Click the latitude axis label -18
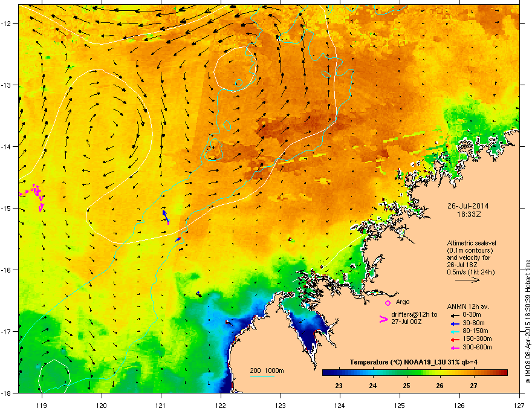 6,393
